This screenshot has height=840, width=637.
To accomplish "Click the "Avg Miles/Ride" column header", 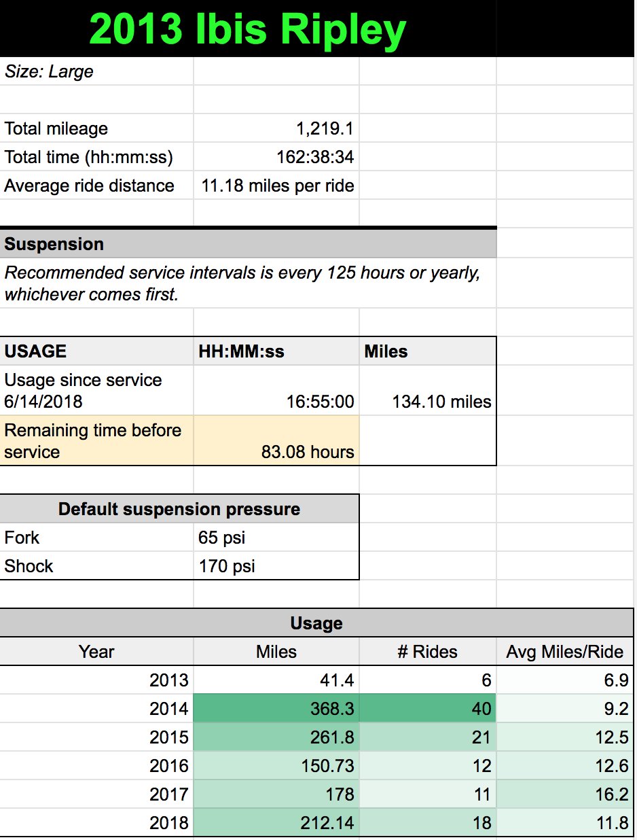I will coord(565,652).
